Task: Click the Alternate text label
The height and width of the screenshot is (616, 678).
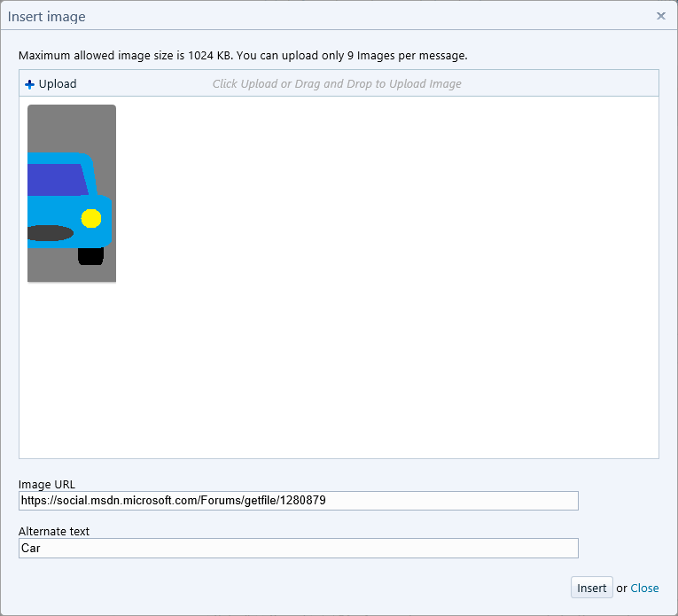Action: point(54,531)
